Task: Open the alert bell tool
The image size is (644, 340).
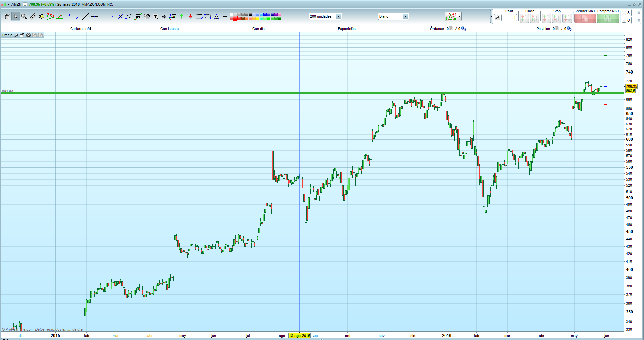Action: [42, 16]
